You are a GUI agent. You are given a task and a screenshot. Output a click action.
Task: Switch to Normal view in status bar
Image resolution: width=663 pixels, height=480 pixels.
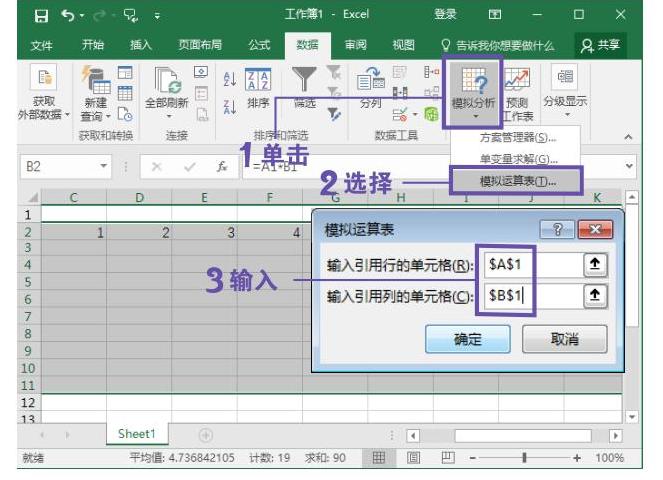point(380,458)
